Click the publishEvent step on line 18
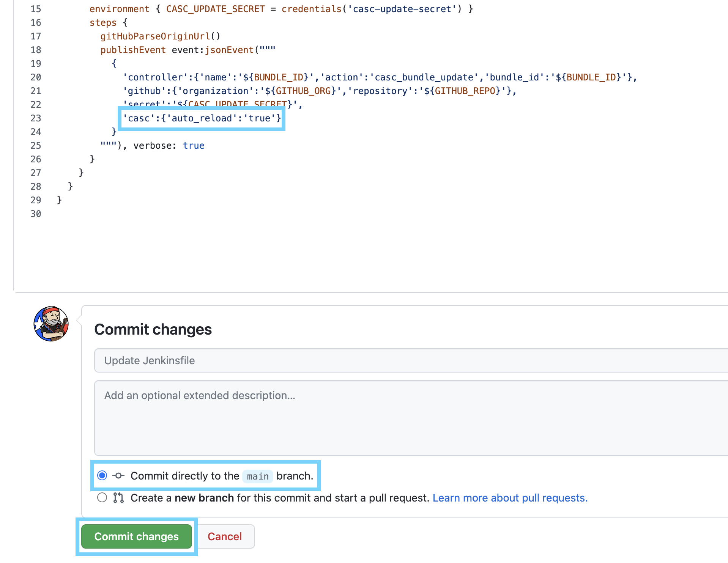 133,50
